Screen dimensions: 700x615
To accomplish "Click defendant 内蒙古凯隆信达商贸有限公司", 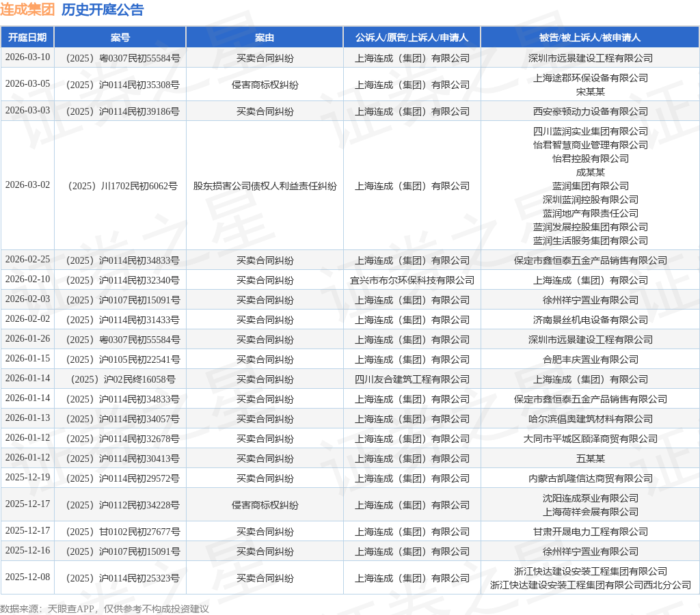I will click(x=590, y=478).
